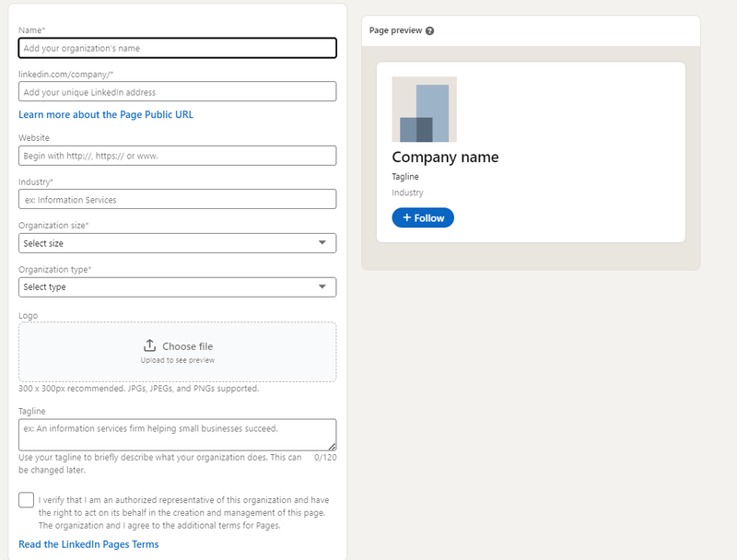Click the Page preview header label

click(x=395, y=30)
